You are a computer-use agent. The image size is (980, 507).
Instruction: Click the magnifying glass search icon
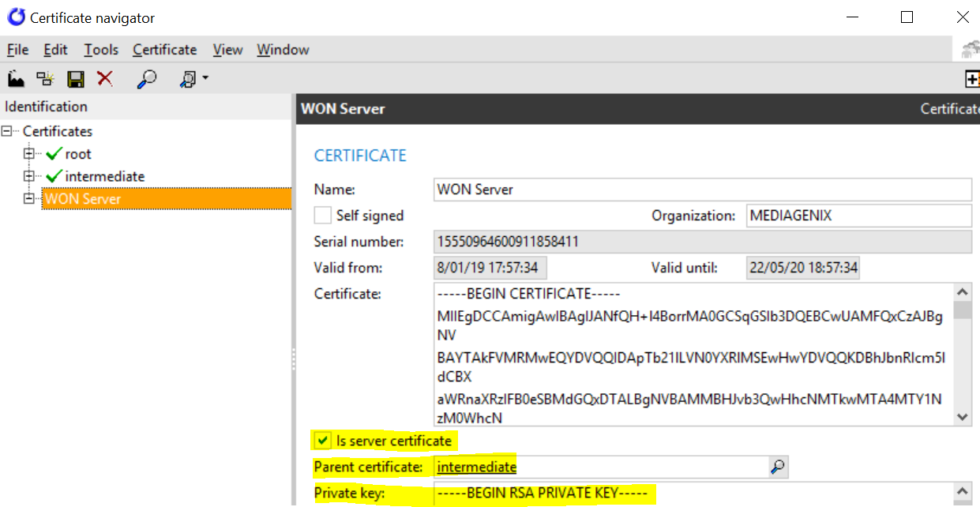click(147, 78)
